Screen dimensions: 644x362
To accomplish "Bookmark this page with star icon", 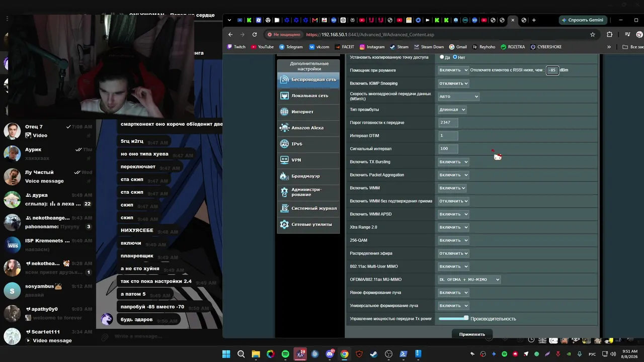I will click(593, 35).
